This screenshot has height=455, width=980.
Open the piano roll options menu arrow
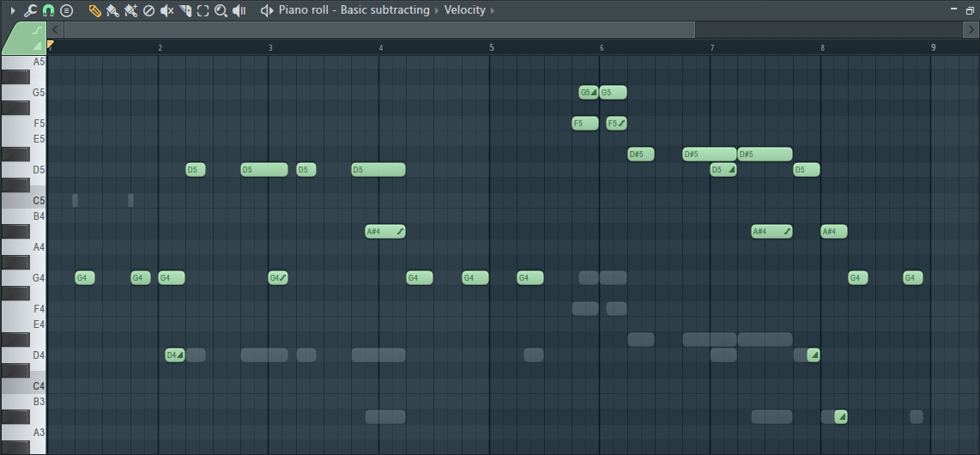pyautogui.click(x=13, y=10)
